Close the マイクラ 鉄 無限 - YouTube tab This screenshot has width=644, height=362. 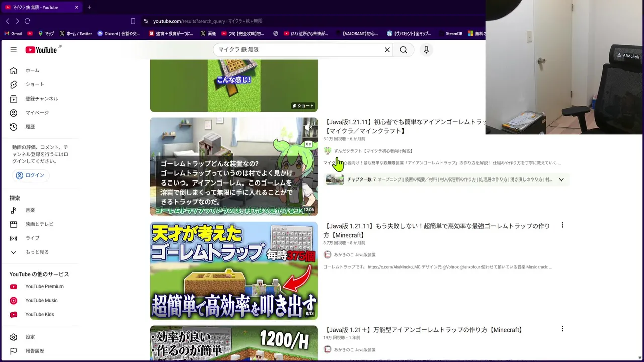[76, 7]
